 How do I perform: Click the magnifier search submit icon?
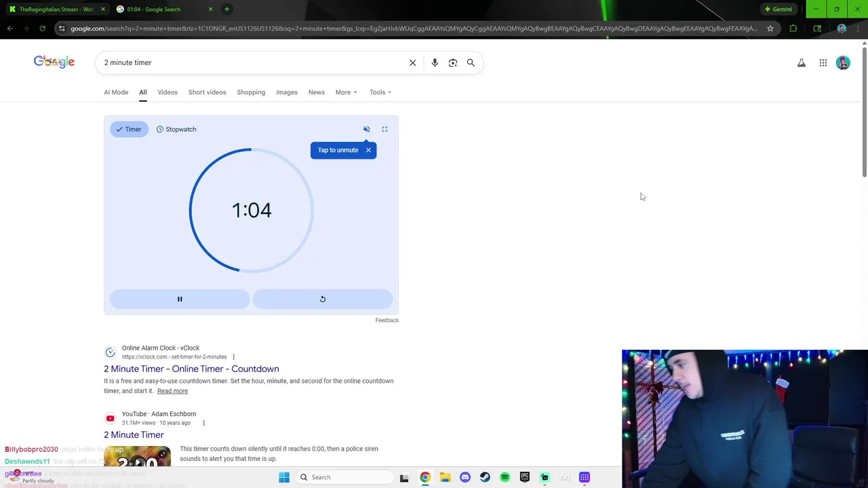(x=471, y=62)
